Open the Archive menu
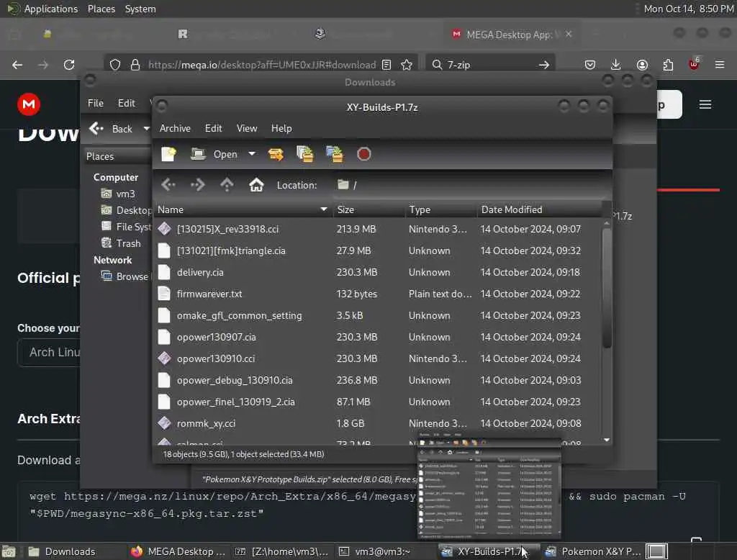The height and width of the screenshot is (560, 737). [x=175, y=128]
